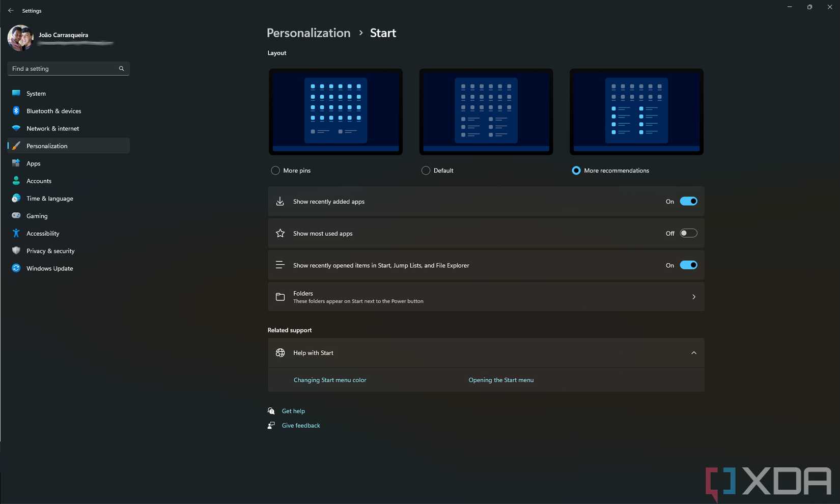Open the Changing Start menu color link
The width and height of the screenshot is (840, 504).
330,380
